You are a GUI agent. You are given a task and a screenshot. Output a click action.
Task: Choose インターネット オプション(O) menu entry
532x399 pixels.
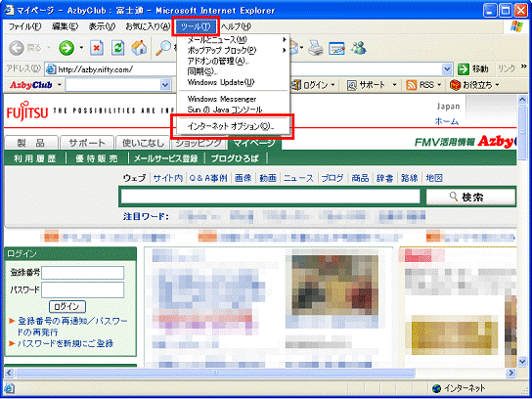click(x=234, y=127)
